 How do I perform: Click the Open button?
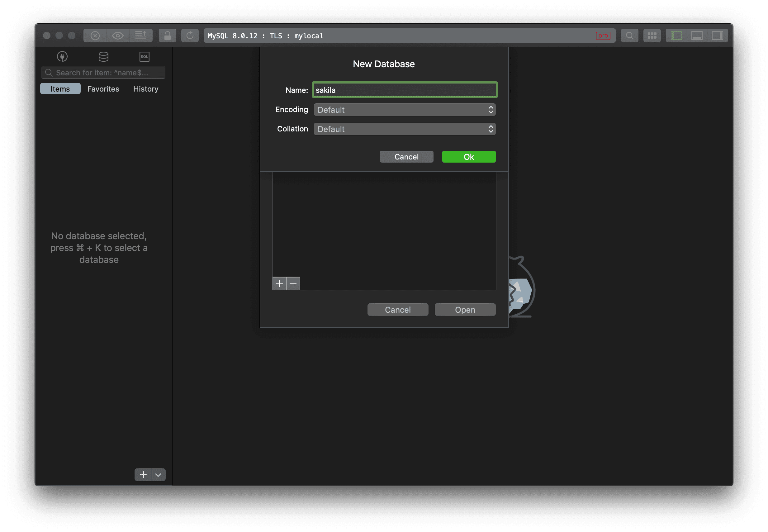click(465, 310)
